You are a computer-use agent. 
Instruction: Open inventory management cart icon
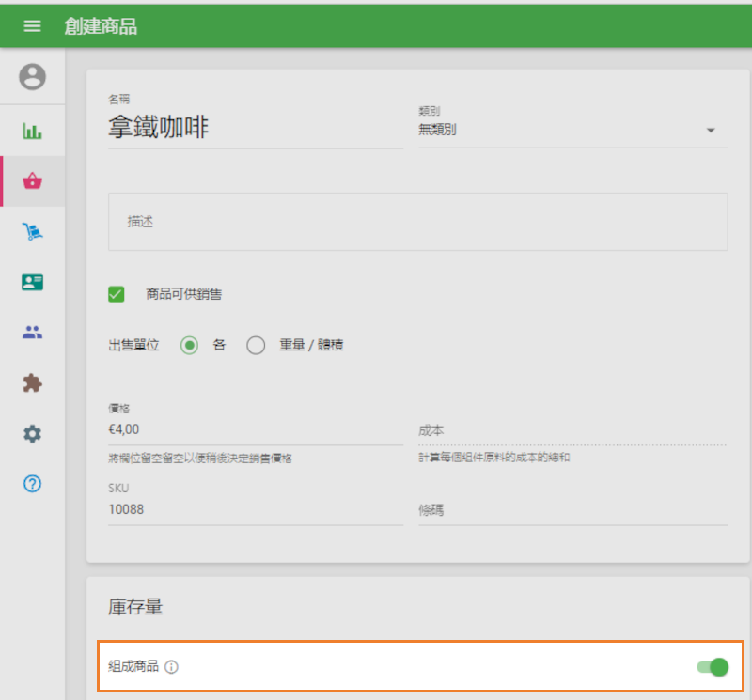[x=33, y=232]
